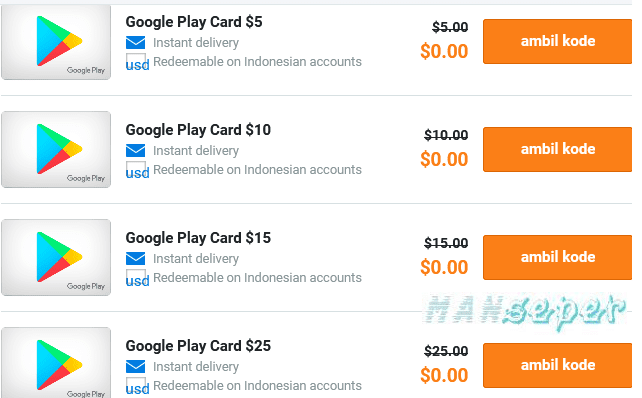The width and height of the screenshot is (642, 398).
Task: Click the usd currency icon for the $15 card
Action: pos(137,278)
